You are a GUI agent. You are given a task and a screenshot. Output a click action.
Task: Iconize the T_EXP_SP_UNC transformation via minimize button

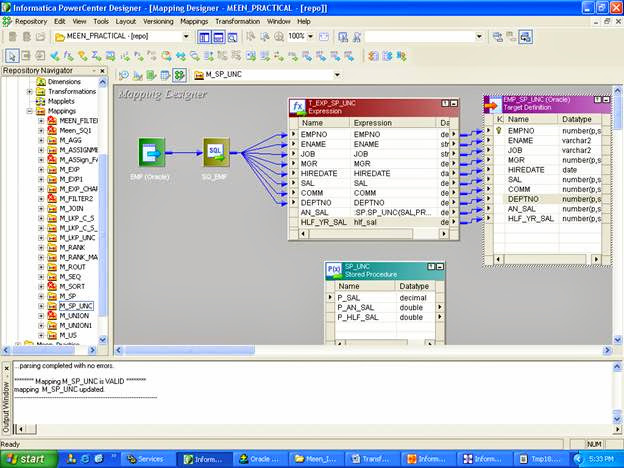(454, 103)
